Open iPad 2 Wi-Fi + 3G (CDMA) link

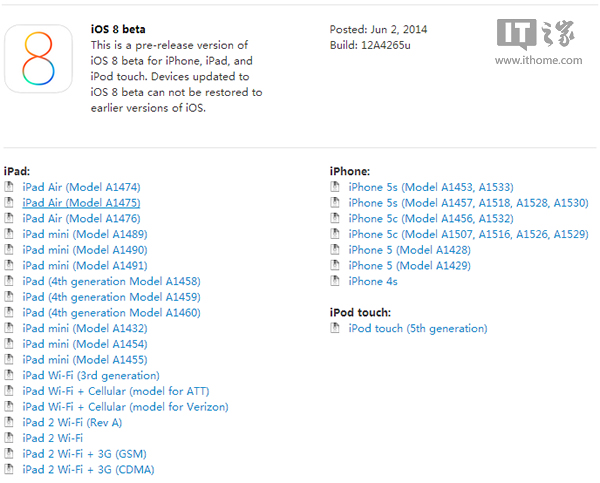click(88, 470)
